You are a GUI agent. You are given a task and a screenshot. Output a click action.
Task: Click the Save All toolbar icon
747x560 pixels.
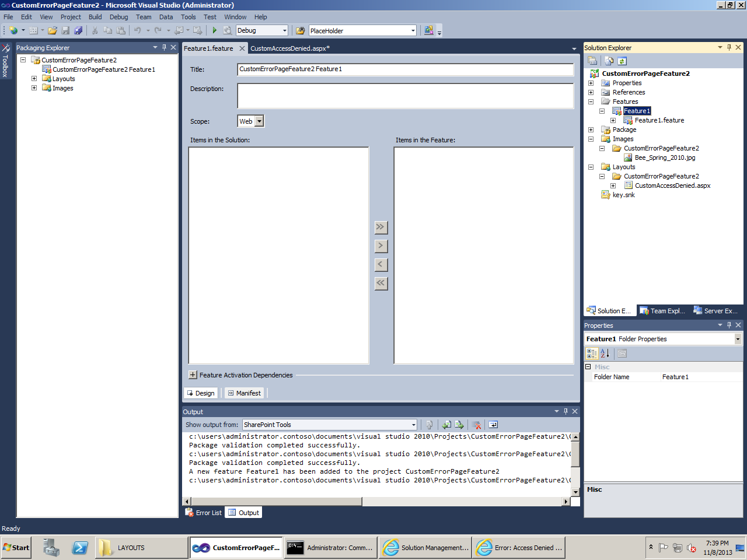pyautogui.click(x=78, y=30)
